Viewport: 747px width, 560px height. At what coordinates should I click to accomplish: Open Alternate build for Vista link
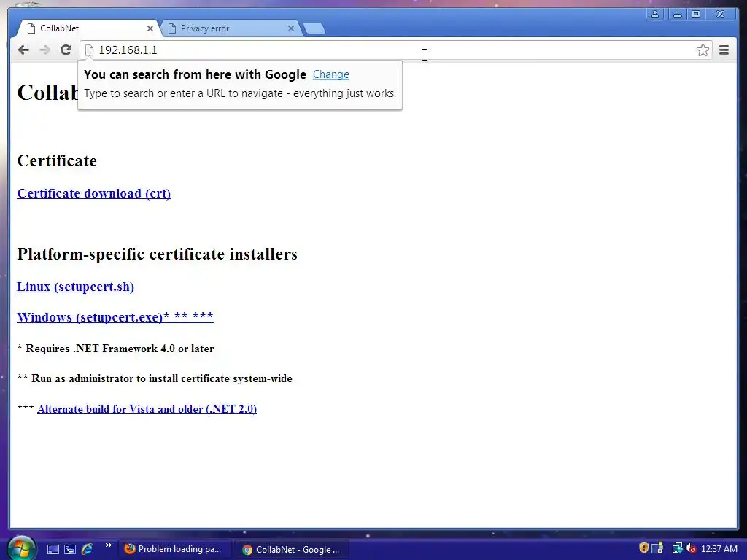coord(147,409)
